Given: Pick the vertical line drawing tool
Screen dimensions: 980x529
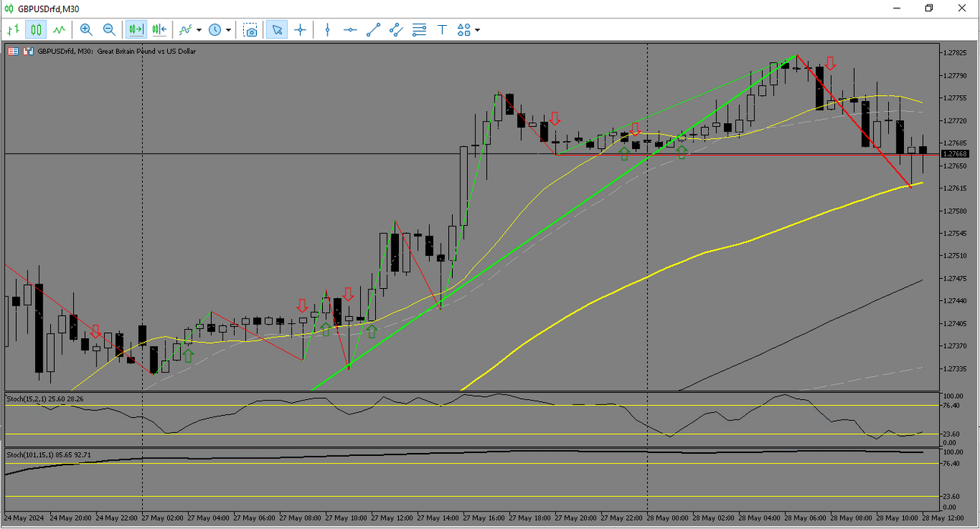Looking at the screenshot, I should (327, 30).
